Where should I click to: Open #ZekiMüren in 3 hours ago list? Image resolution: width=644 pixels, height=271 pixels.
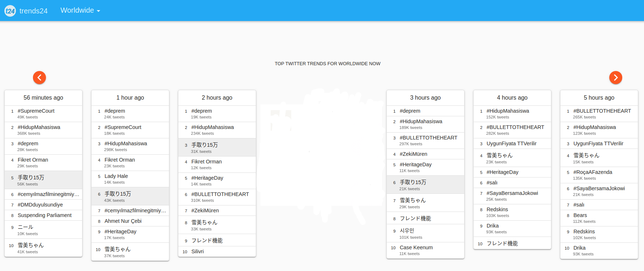coord(414,154)
